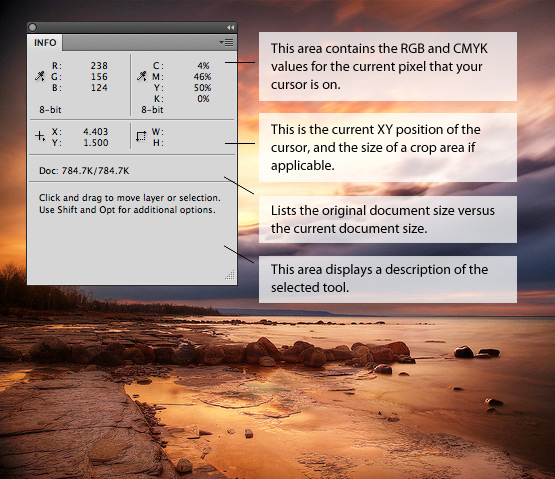
Task: Click the R value 238
Action: (x=99, y=66)
